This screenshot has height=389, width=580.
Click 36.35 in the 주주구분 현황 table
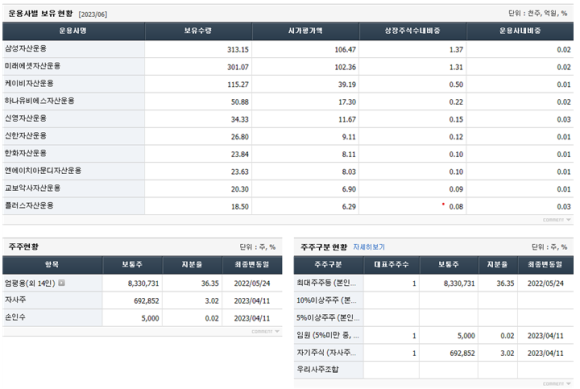point(505,283)
